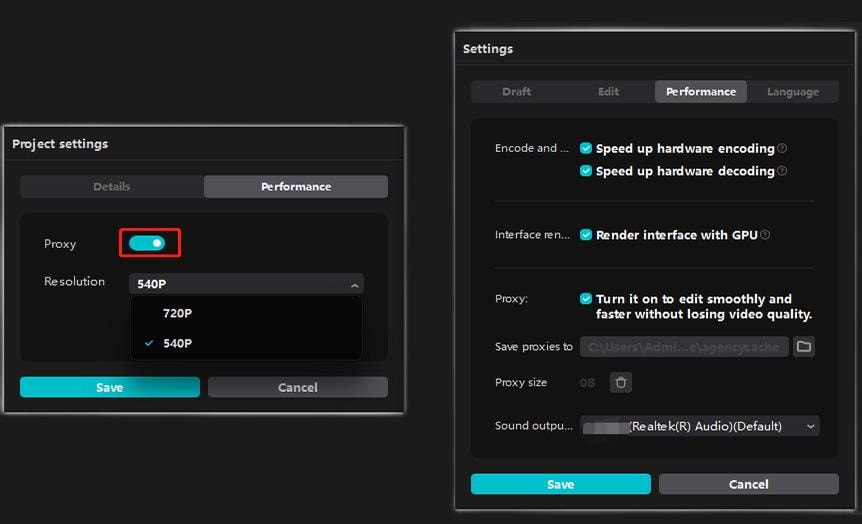
Task: Click the Interface ren... label
Action: 532,235
